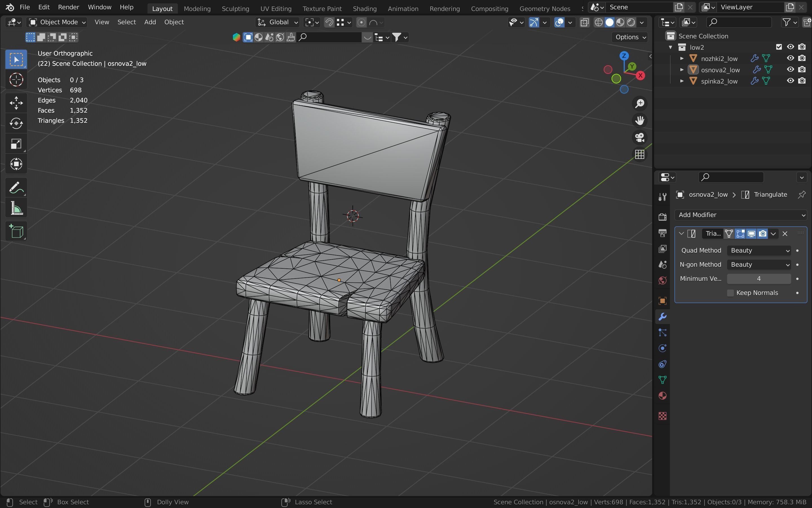Select the Move tool
This screenshot has width=812, height=508.
pos(16,103)
